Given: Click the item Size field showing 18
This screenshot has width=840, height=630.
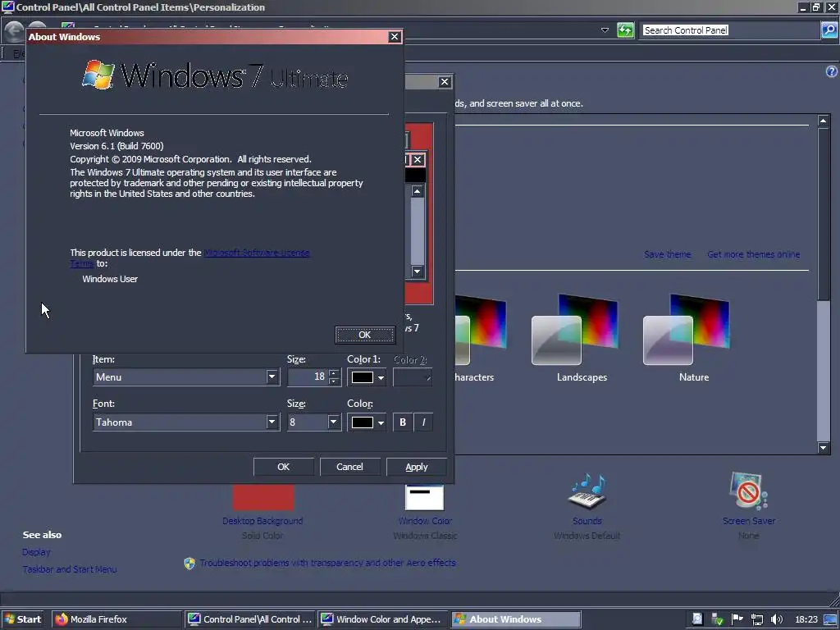Looking at the screenshot, I should coord(308,377).
